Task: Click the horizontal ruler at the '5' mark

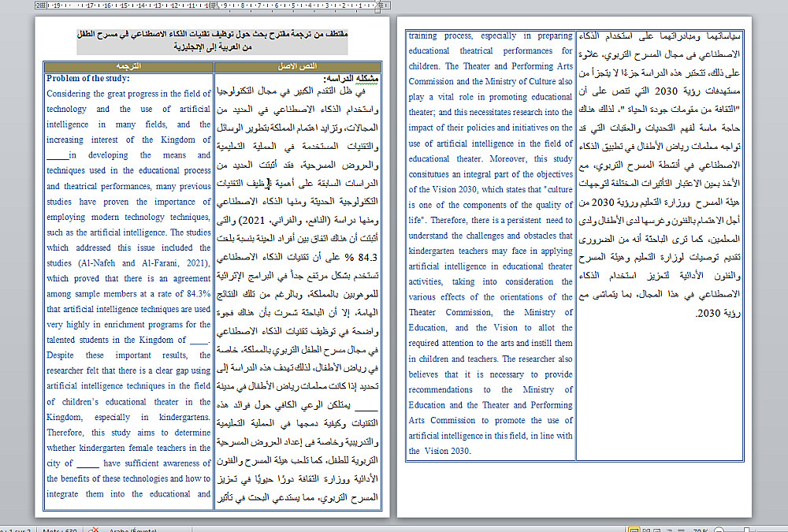Action: click(x=293, y=6)
